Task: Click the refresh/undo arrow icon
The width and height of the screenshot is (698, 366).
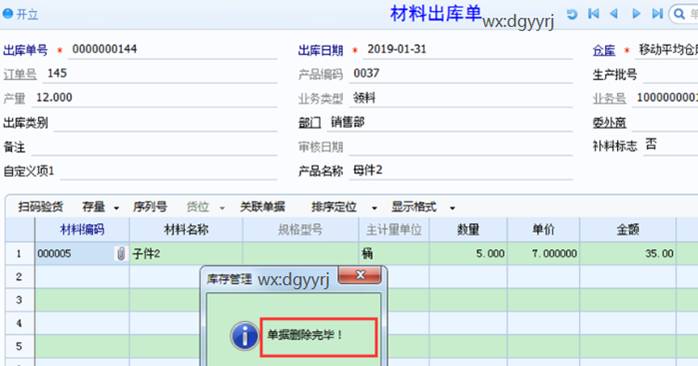Action: [572, 14]
